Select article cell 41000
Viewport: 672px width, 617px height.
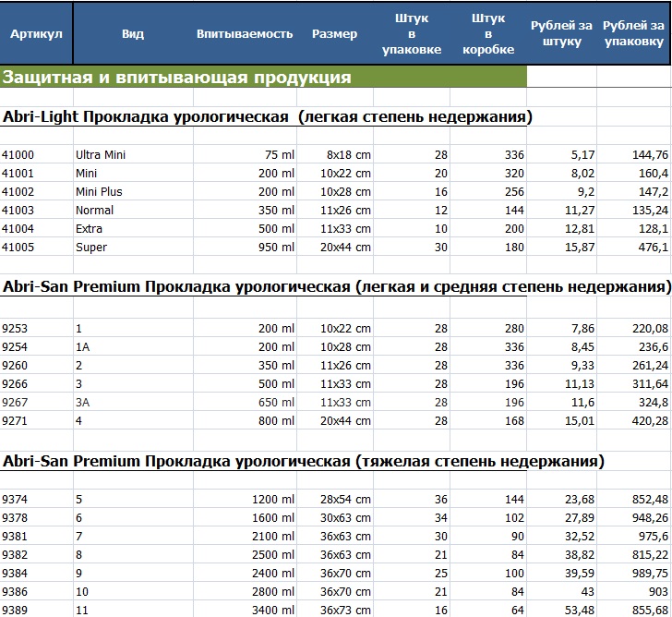(x=36, y=155)
